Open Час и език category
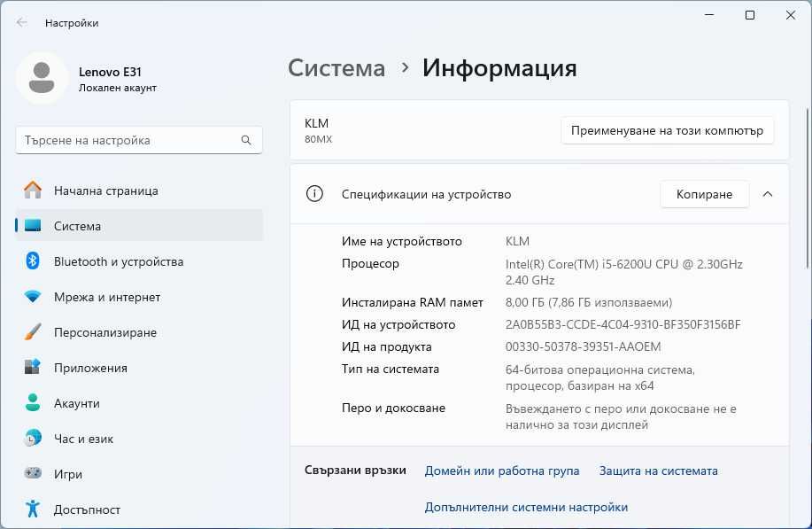812x529 pixels. pyautogui.click(x=139, y=439)
